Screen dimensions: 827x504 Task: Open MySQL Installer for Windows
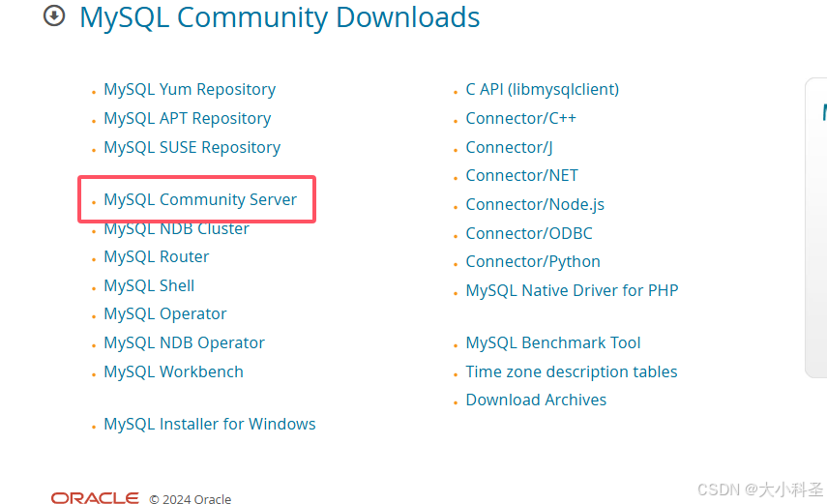click(x=209, y=424)
